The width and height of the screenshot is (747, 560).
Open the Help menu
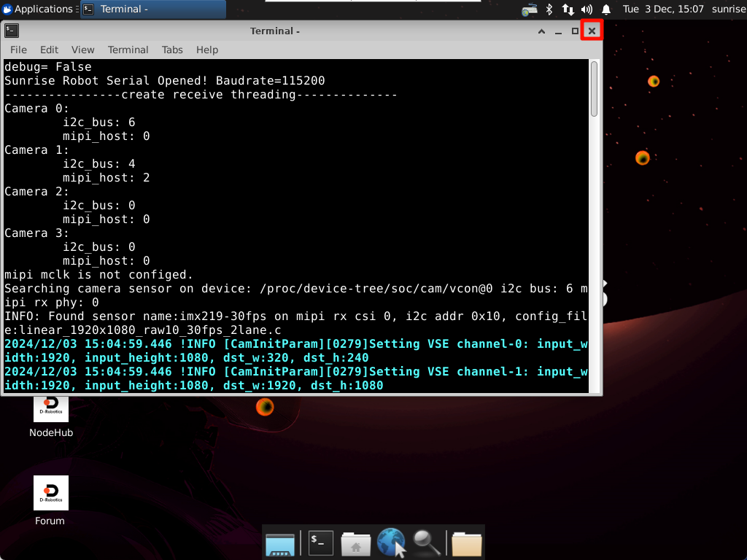tap(207, 50)
